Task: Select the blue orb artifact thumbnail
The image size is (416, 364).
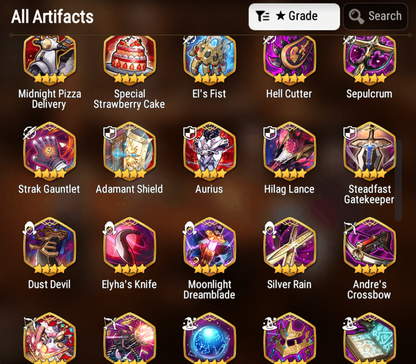Action: pos(209,338)
